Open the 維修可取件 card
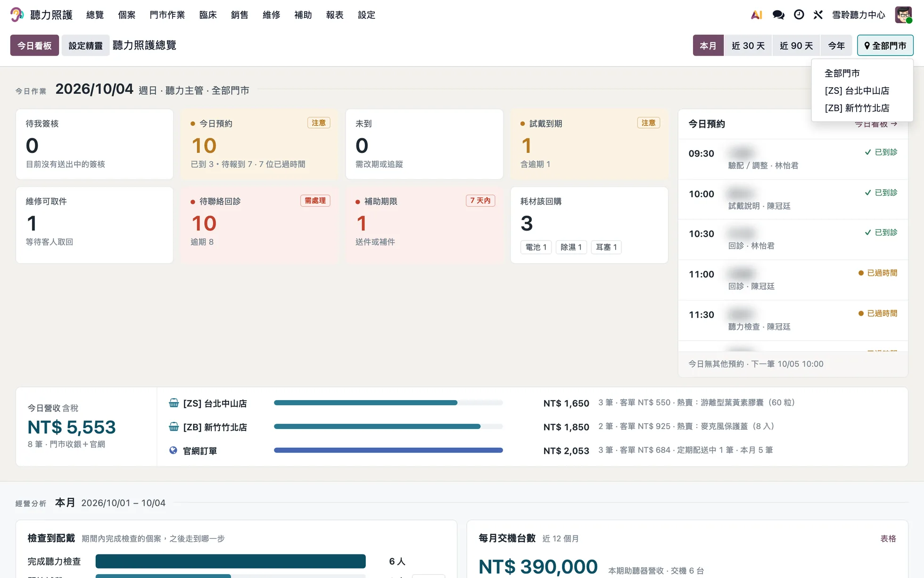924x578 pixels. pos(94,225)
